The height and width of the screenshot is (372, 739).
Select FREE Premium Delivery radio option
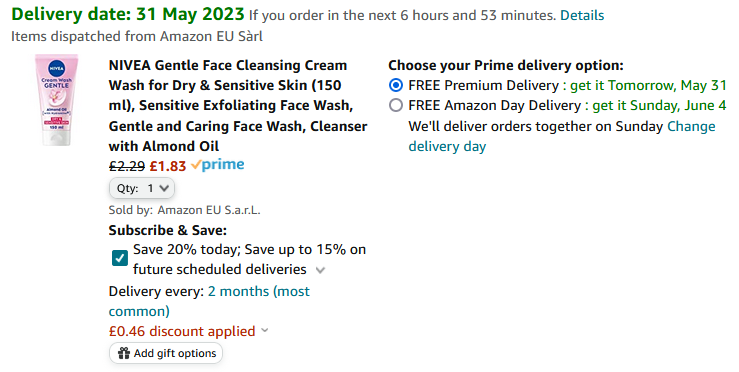396,85
